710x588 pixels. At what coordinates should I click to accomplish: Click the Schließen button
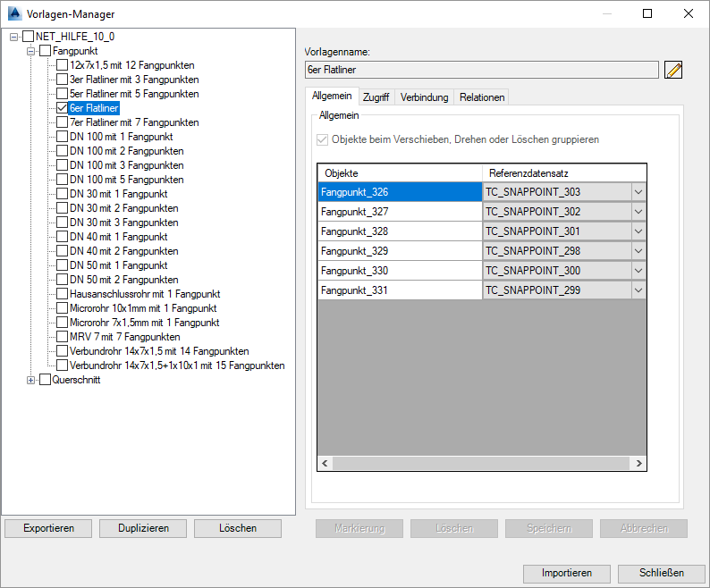click(x=662, y=573)
